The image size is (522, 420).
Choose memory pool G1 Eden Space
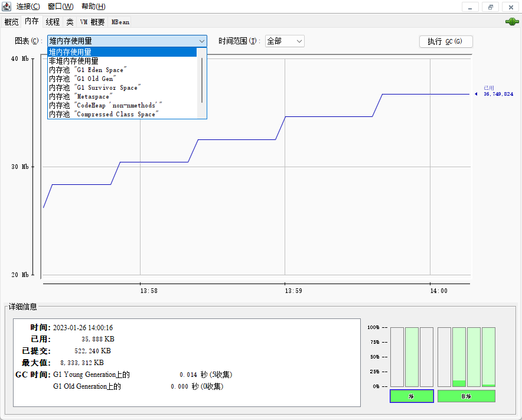tap(122, 70)
